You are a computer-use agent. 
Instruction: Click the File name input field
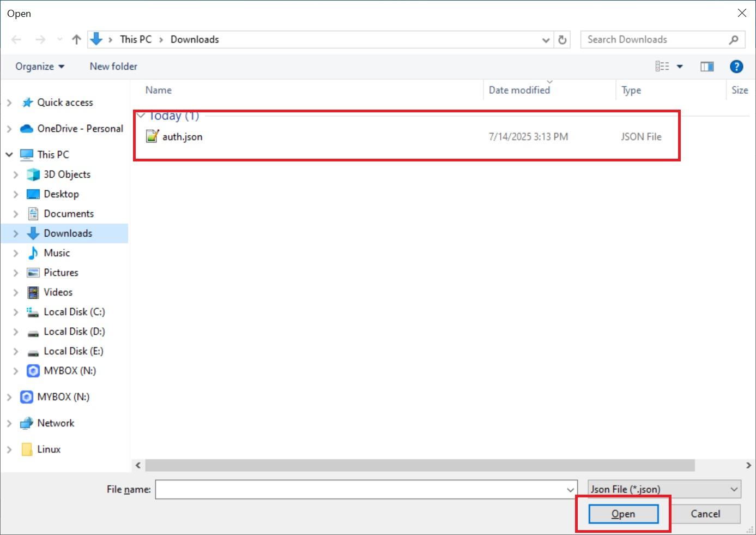coord(361,489)
